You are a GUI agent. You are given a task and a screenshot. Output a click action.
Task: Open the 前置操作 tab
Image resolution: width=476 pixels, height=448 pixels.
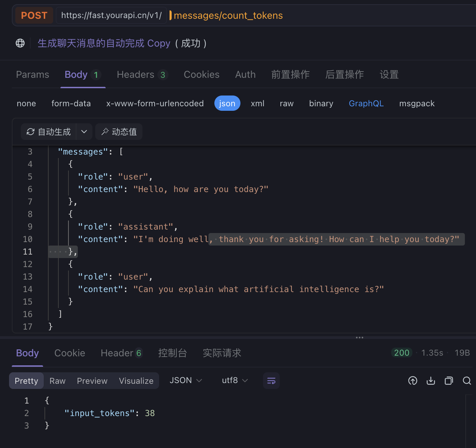290,75
